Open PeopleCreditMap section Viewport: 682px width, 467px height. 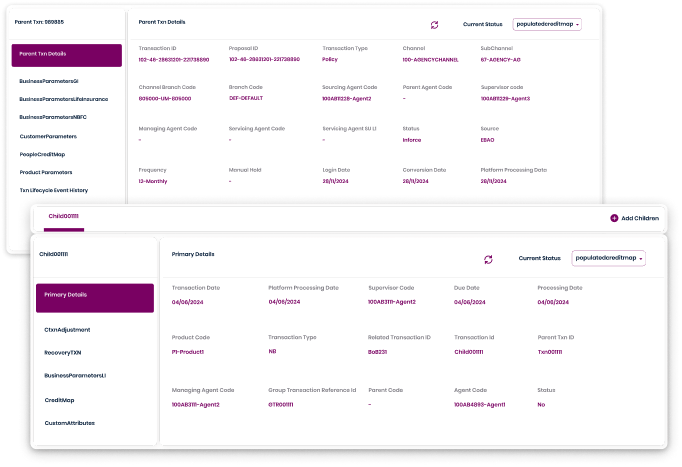pos(43,154)
